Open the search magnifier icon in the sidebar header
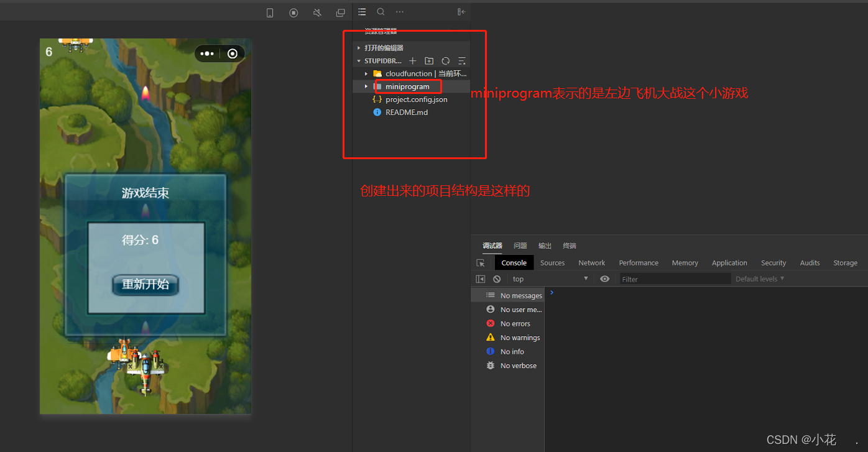 (381, 12)
